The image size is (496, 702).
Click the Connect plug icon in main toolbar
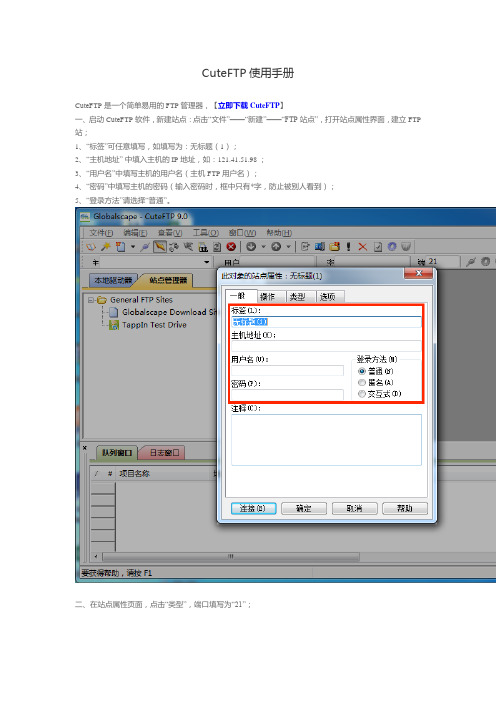pos(145,246)
